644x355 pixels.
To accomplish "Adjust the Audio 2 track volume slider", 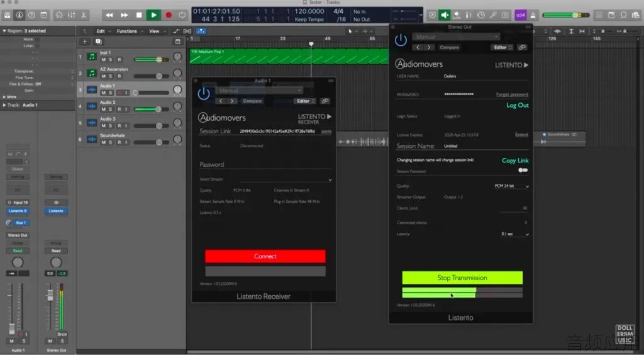I will 151,110.
